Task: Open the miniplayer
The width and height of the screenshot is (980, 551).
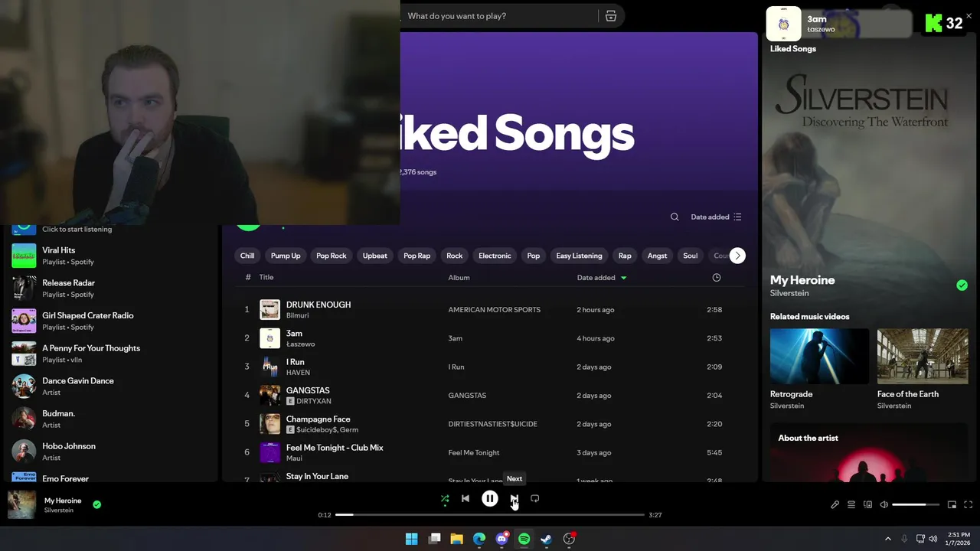Action: 952,505
